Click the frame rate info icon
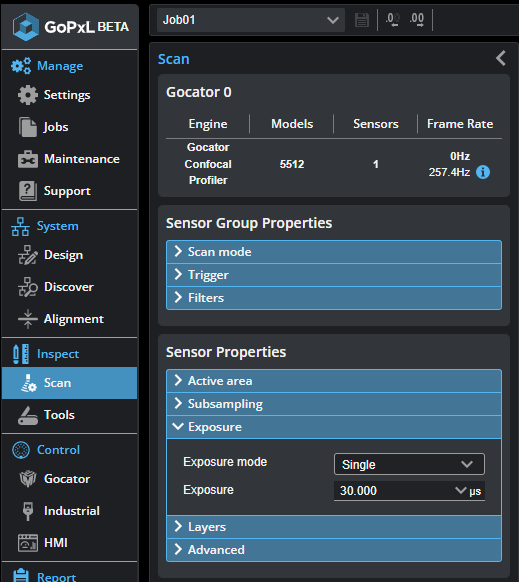Screen dimensions: 519x582 483,172
